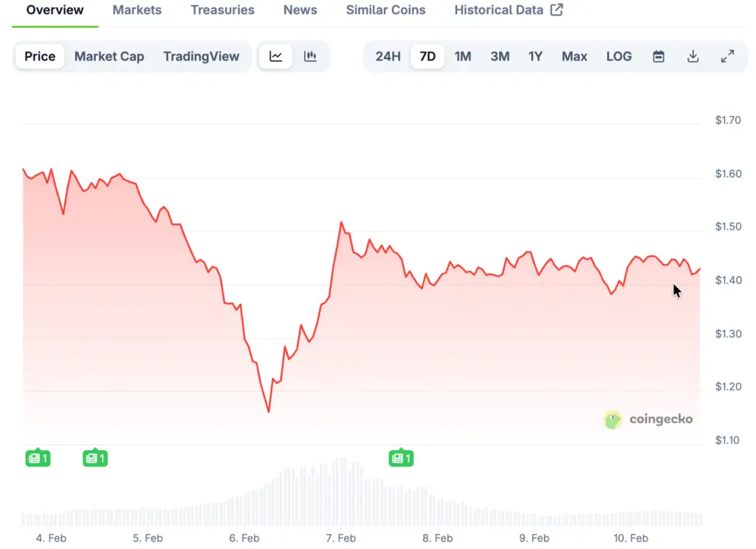
Task: Click the news marker under 4. Feb
Action: point(38,458)
